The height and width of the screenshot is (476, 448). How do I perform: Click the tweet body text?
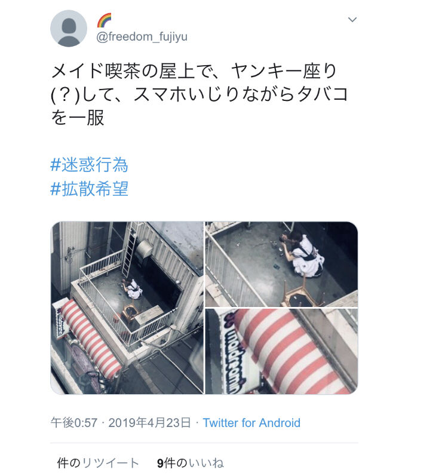click(x=200, y=94)
